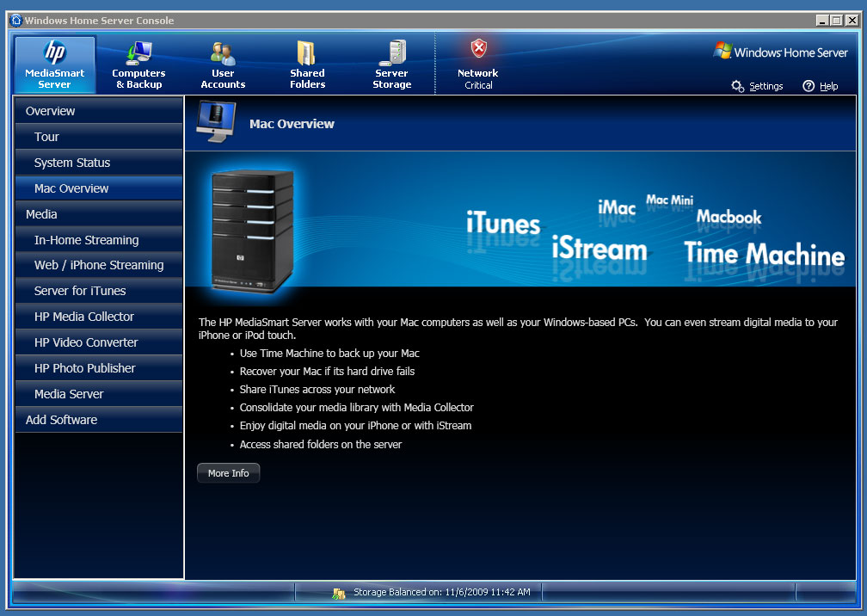Screen dimensions: 867x616
Task: Click the Help link text
Action: (x=828, y=86)
